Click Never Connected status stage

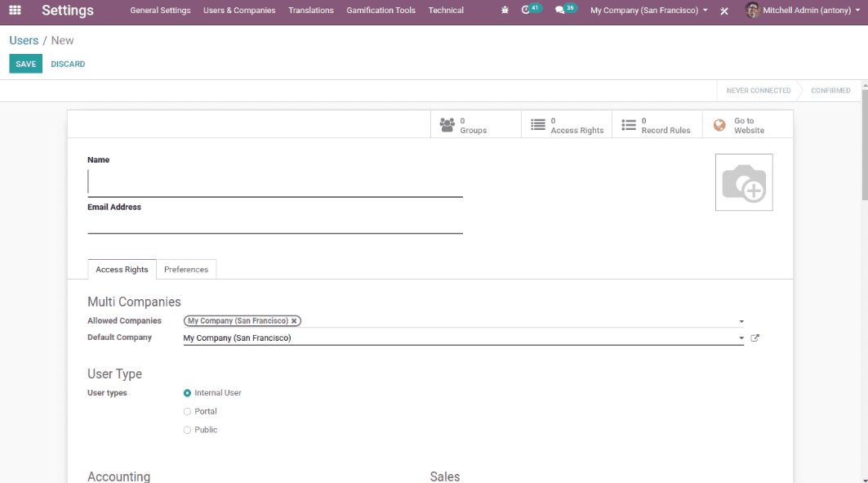(759, 90)
